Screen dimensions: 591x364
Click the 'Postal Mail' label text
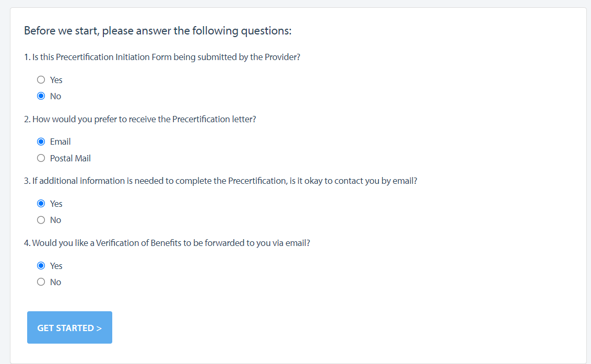[70, 158]
